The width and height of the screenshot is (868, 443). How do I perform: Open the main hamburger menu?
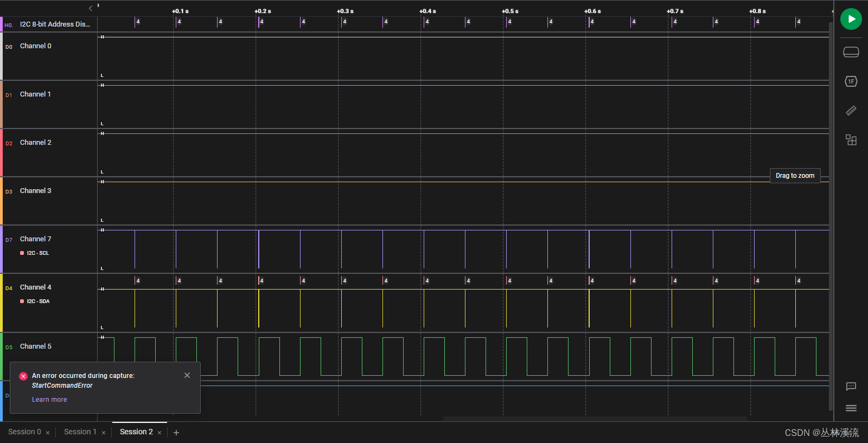[x=851, y=408]
